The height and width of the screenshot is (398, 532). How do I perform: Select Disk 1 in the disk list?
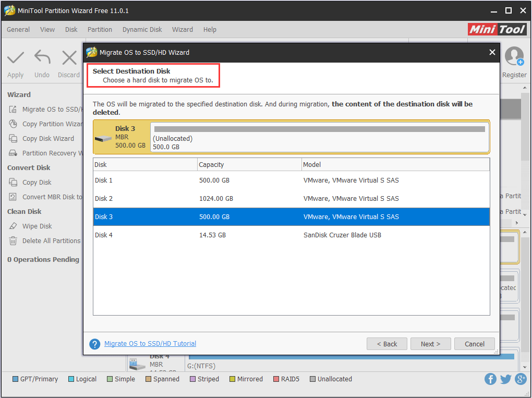coord(291,180)
